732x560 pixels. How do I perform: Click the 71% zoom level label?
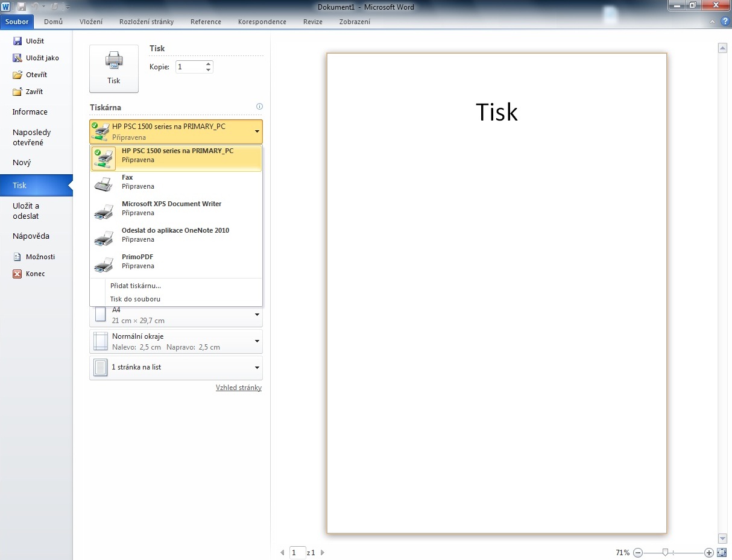pyautogui.click(x=622, y=552)
